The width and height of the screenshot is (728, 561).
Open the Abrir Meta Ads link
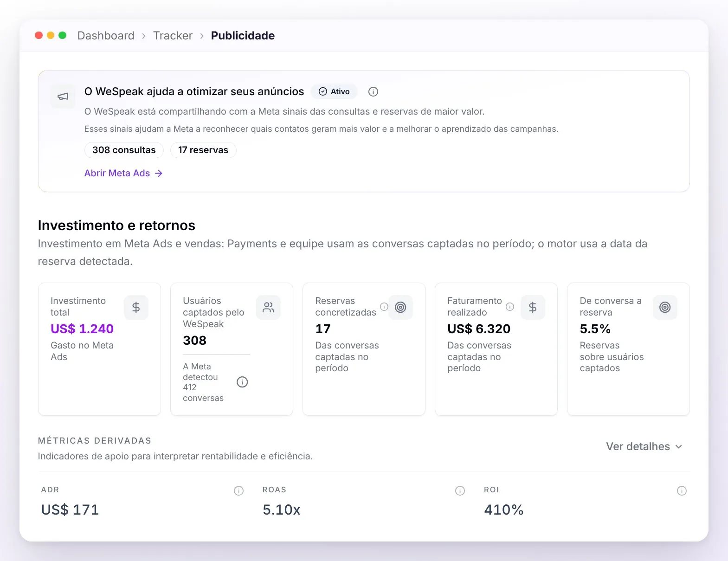pos(123,173)
